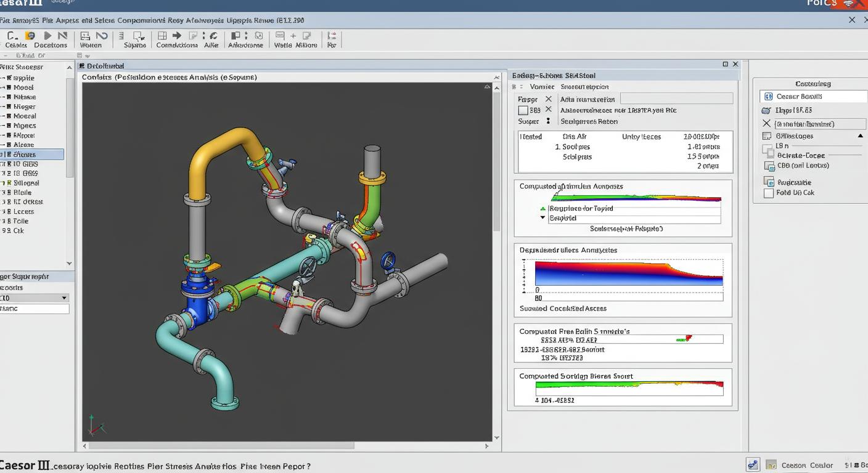Click the blue valve on the pipe model
Image resolution: width=868 pixels, height=473 pixels.
pyautogui.click(x=198, y=297)
